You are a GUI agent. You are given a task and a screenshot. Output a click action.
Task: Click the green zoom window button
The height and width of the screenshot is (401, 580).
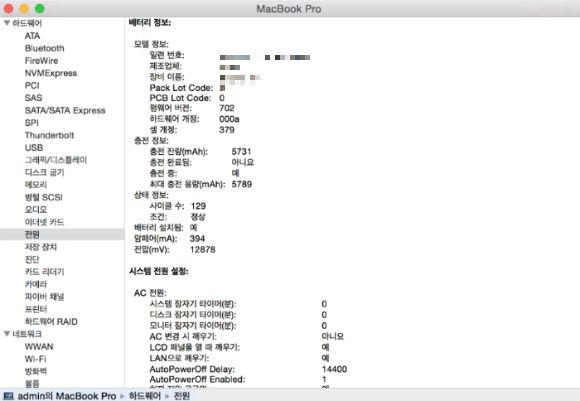click(x=40, y=9)
